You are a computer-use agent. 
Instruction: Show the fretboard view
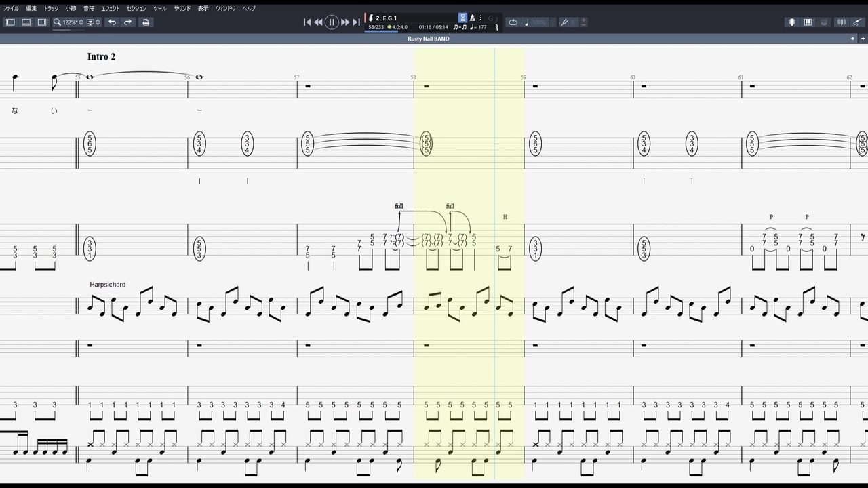tap(791, 22)
